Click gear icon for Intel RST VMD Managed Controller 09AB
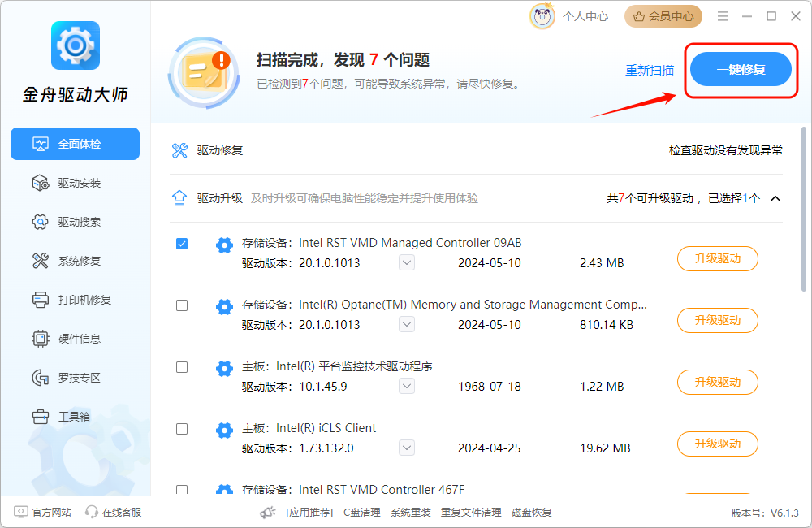812x528 pixels. pos(224,245)
